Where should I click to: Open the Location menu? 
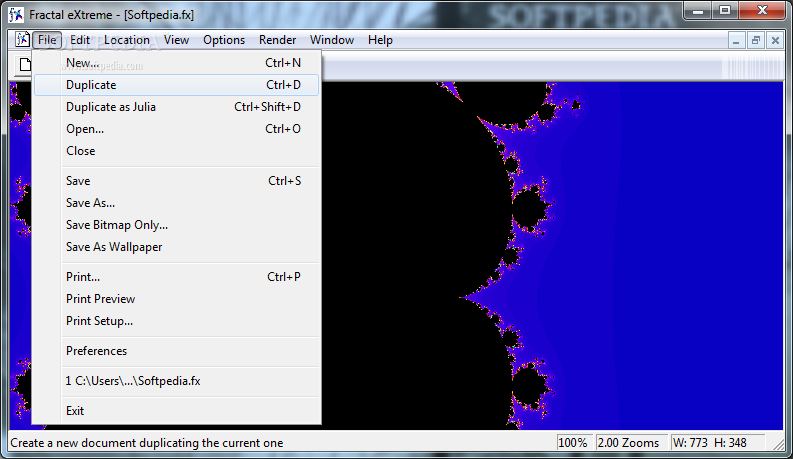(x=127, y=40)
